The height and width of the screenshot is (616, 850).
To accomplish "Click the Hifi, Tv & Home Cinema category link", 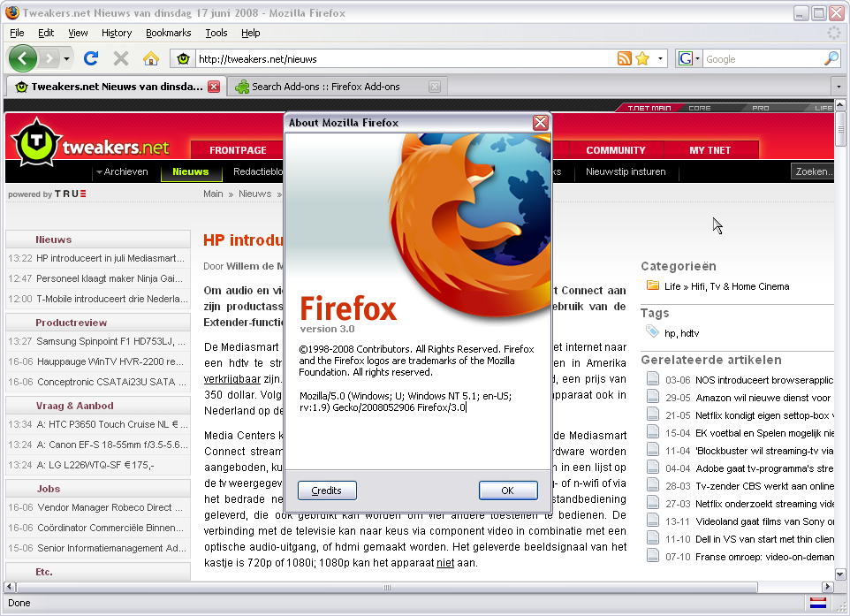I will 740,286.
